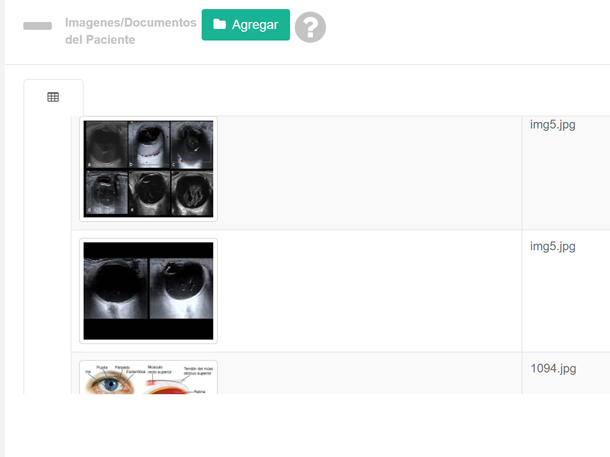Click the 1094.jpg file name
Screen dimensions: 610x457
553,368
